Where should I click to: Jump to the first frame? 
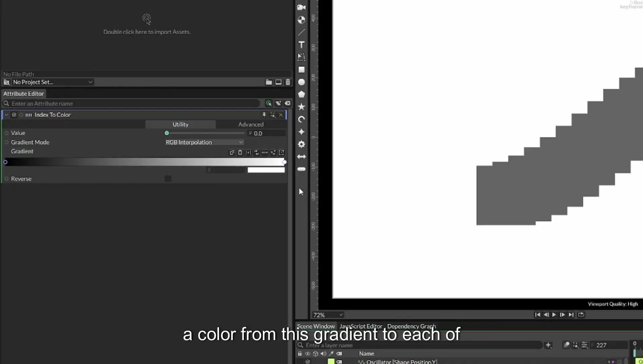[x=538, y=314]
